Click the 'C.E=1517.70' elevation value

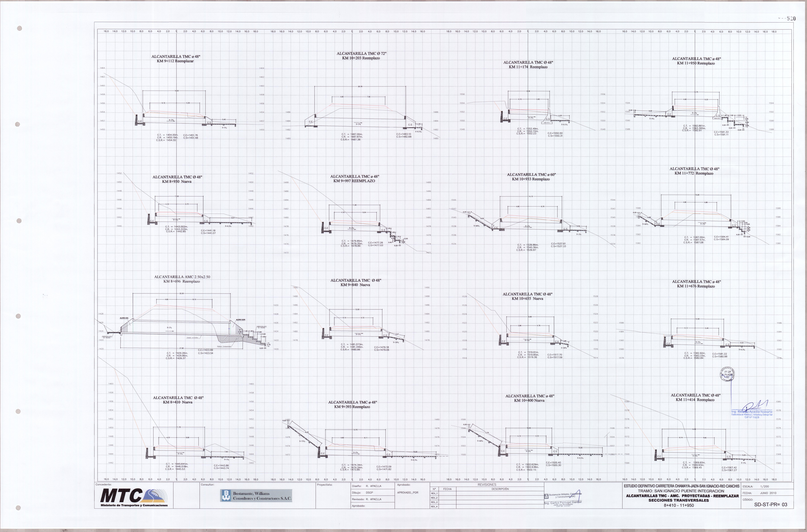(554, 355)
